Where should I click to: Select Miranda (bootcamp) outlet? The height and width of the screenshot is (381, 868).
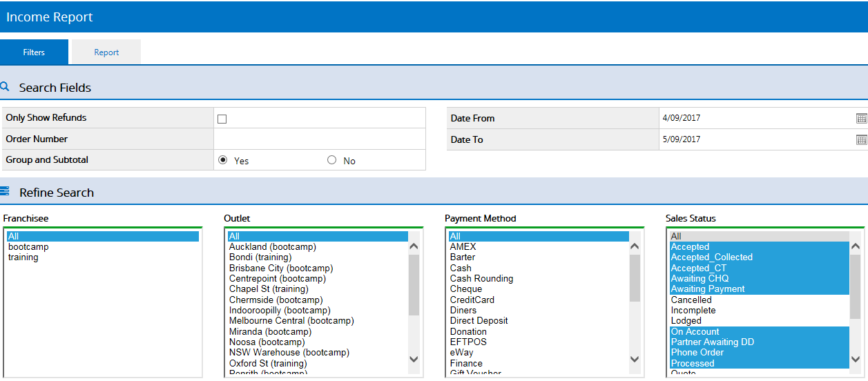(318, 331)
